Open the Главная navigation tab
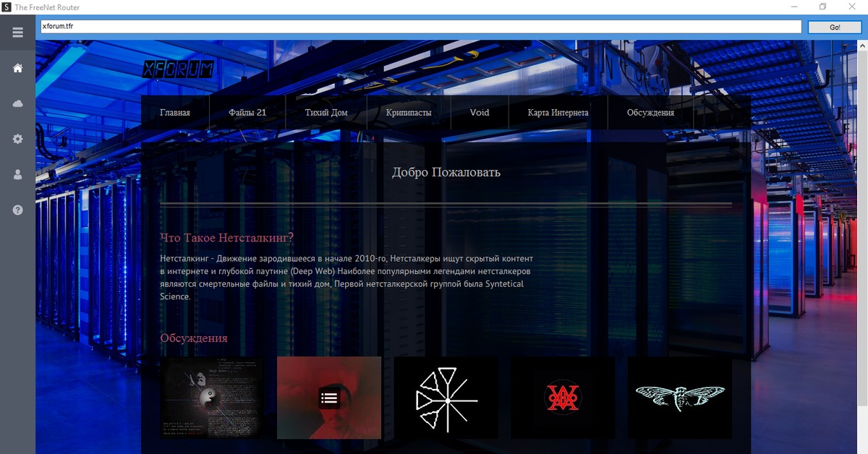Viewport: 868px width, 454px height. tap(175, 113)
